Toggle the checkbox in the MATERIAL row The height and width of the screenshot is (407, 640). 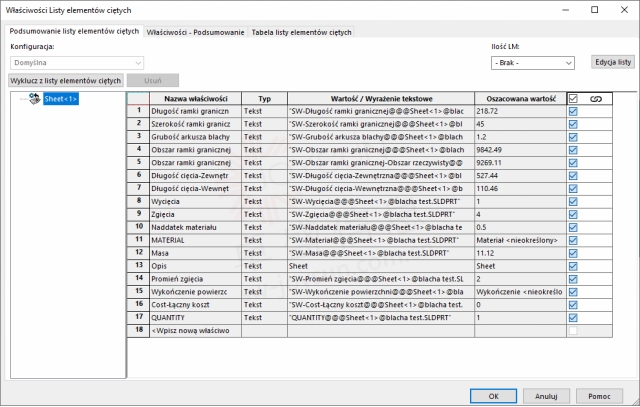pos(573,240)
